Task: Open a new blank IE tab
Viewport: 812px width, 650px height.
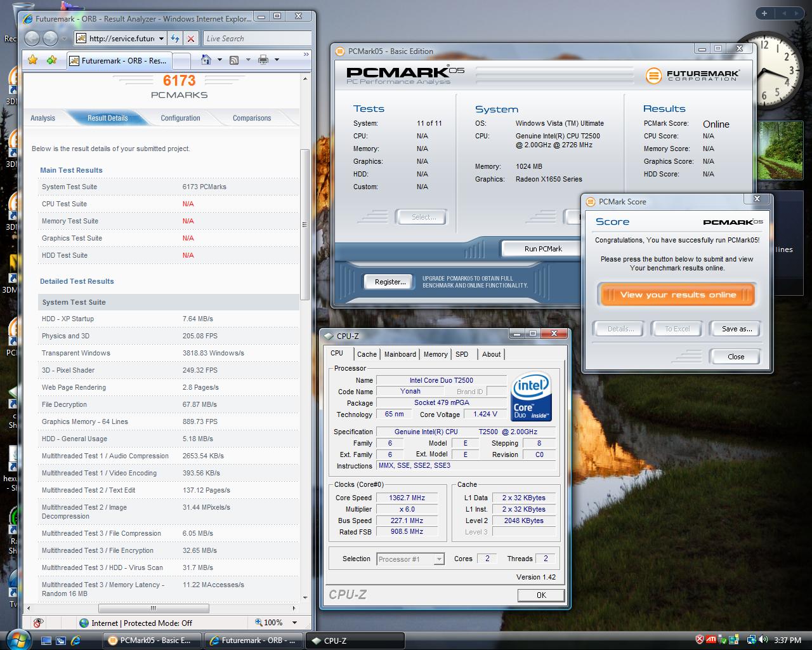Action: tap(181, 61)
